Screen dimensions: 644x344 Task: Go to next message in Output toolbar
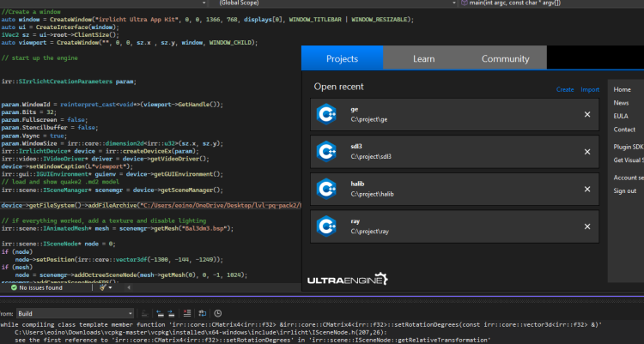click(171, 314)
